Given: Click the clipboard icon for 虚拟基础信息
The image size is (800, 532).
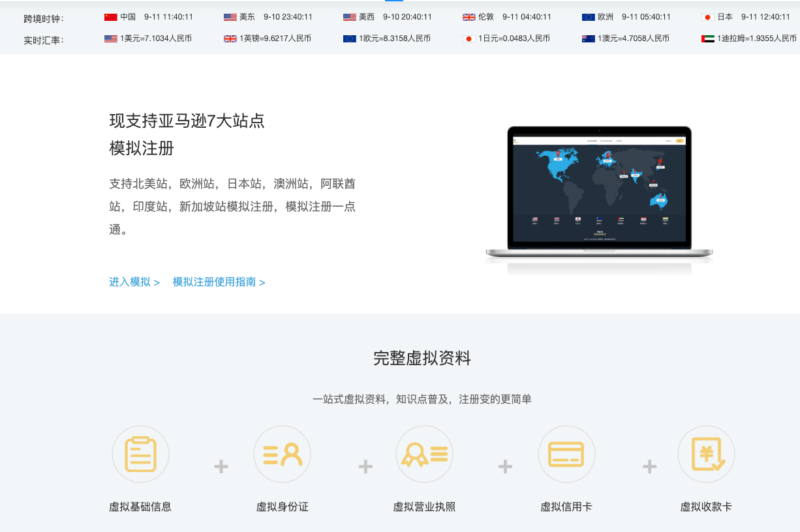Looking at the screenshot, I should pos(140,454).
